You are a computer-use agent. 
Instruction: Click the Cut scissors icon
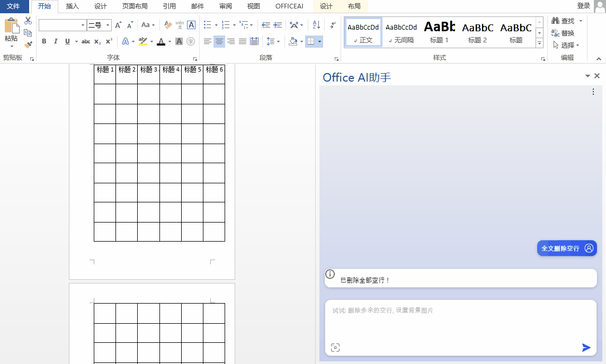(x=28, y=21)
